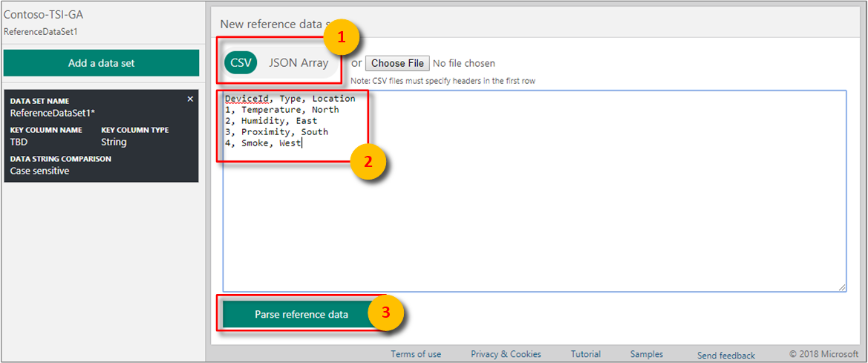Switch to JSON Array format

(x=298, y=63)
